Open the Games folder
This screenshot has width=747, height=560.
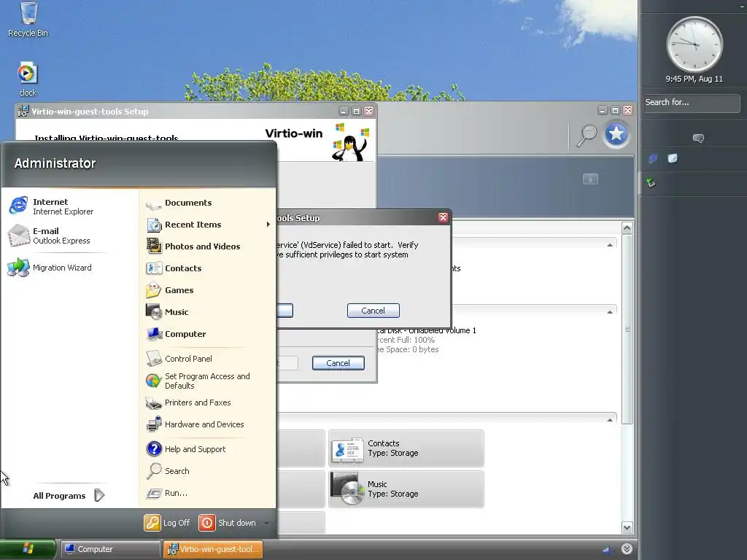(169, 290)
